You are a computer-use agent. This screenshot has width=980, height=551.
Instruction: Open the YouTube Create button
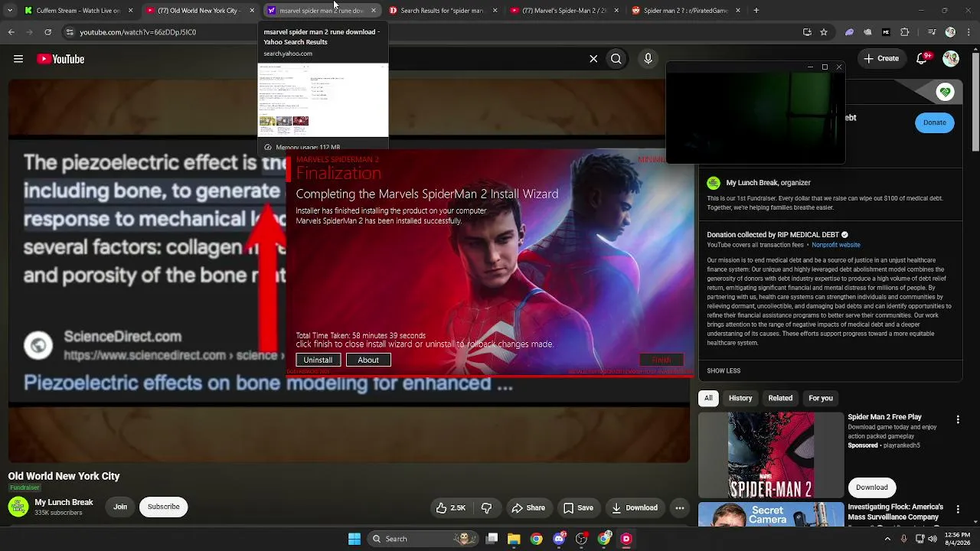tap(881, 59)
